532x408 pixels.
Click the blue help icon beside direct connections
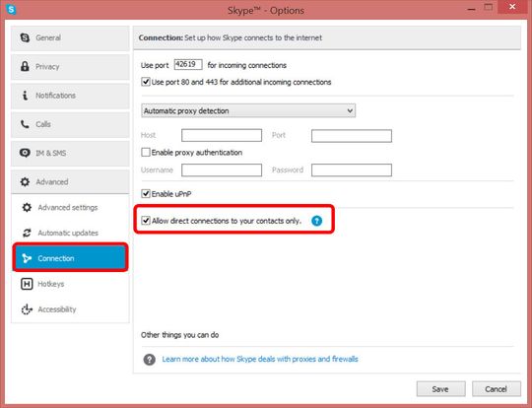point(316,221)
